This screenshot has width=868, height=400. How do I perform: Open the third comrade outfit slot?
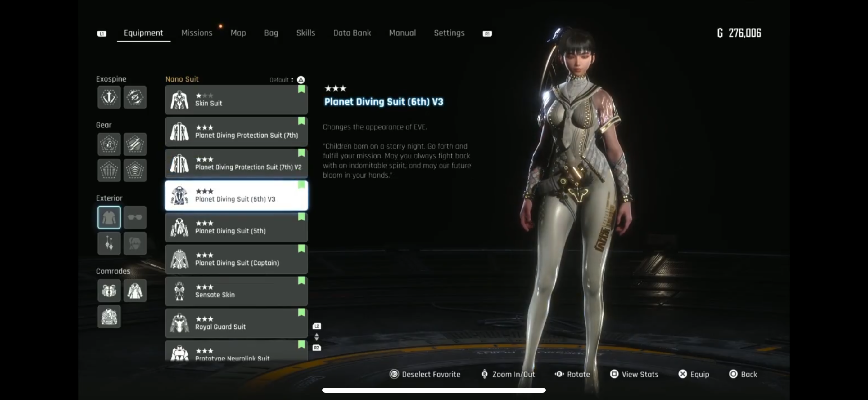[x=109, y=317]
